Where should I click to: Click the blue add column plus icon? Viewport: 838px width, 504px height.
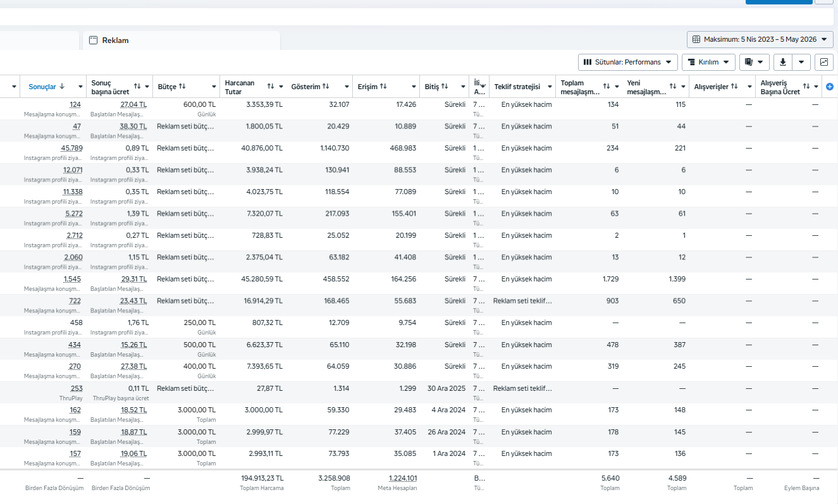pyautogui.click(x=830, y=87)
